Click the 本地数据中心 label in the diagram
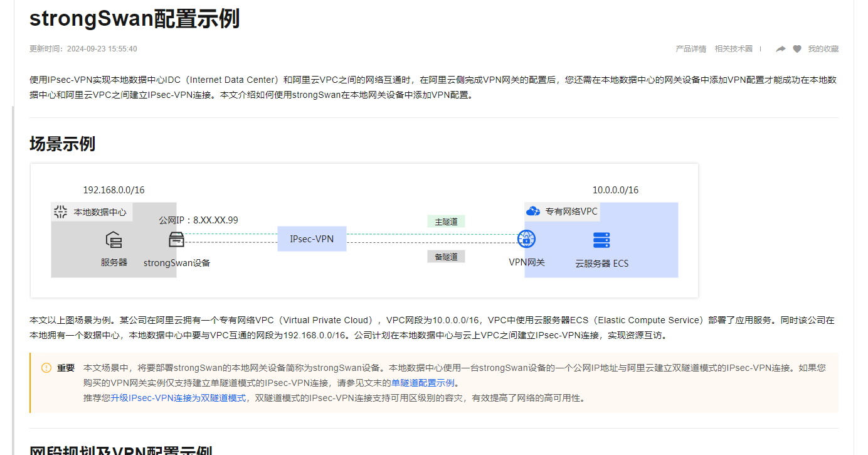This screenshot has height=455, width=868. [x=100, y=212]
